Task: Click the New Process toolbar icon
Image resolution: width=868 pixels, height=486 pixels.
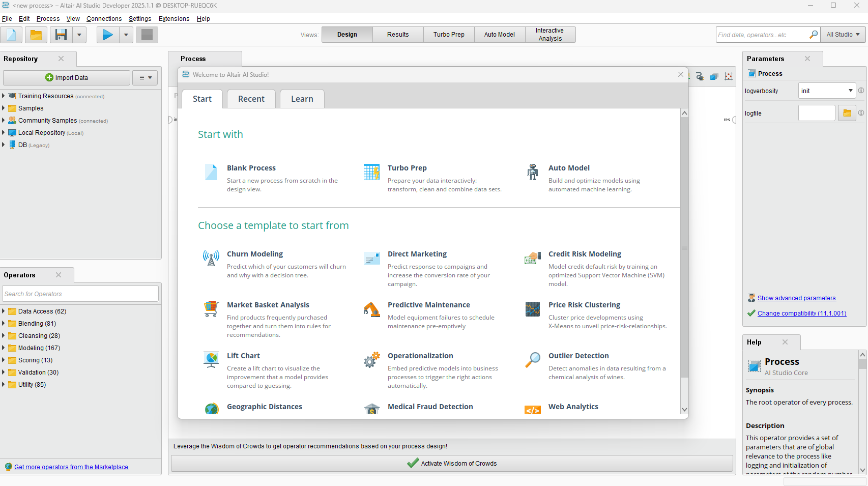Action: 11,35
